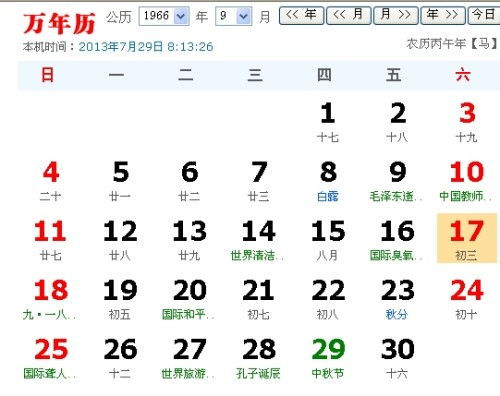
Task: Select September 8 marked 白露
Action: tap(328, 181)
